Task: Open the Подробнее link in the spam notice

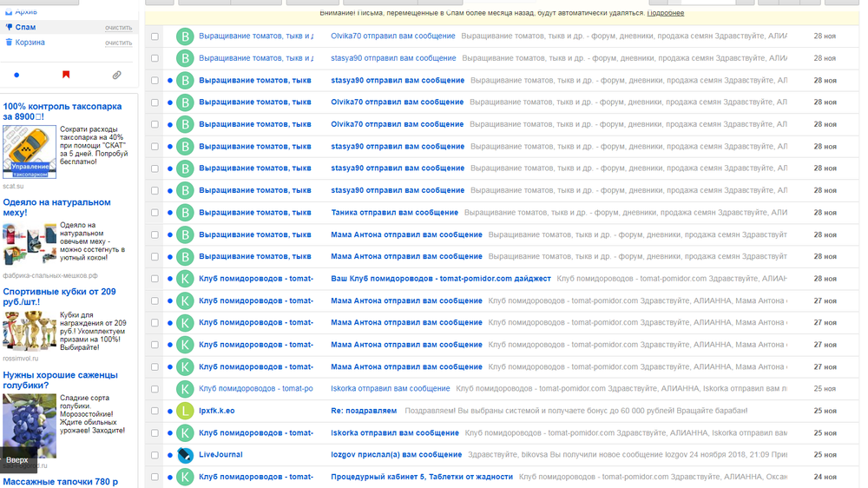Action: coord(666,13)
